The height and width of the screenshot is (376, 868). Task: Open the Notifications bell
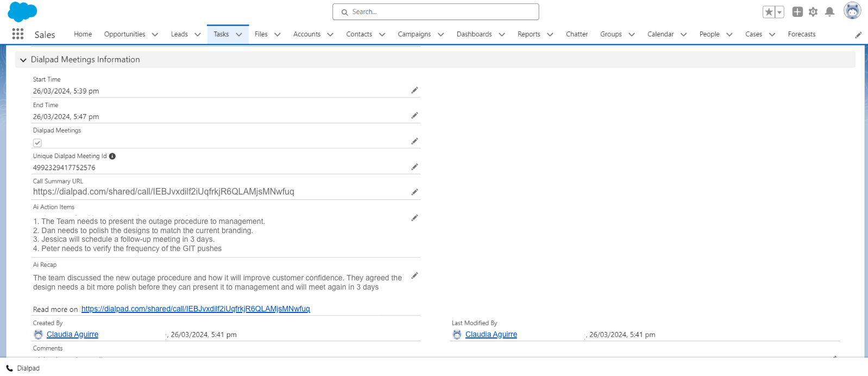coord(829,12)
